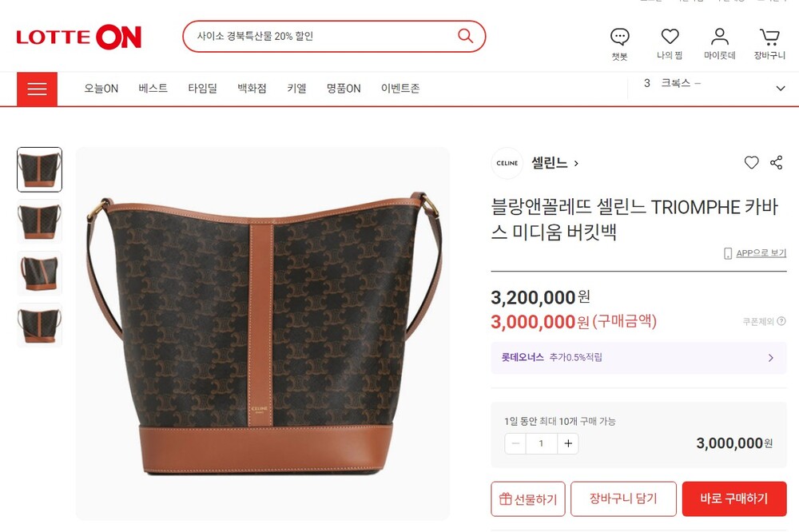Expand the trending search ranking dropdown
Viewport: 799px width, 532px height.
(780, 88)
